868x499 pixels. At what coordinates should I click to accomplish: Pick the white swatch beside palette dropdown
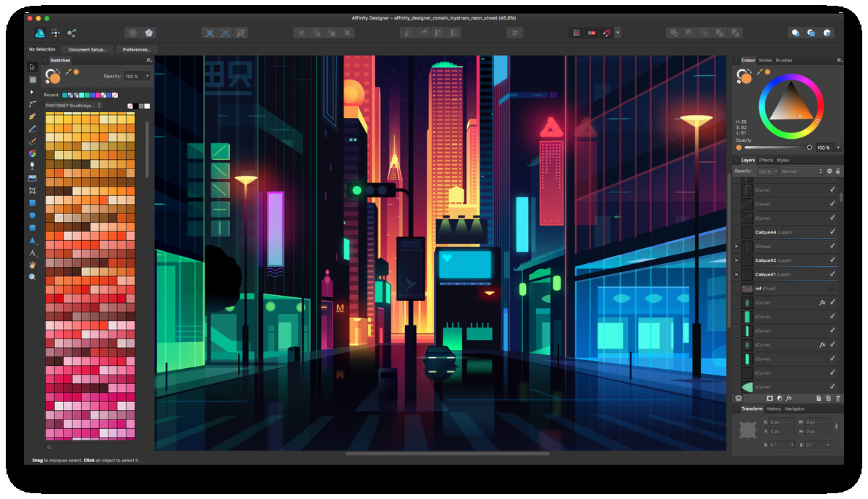[x=147, y=106]
